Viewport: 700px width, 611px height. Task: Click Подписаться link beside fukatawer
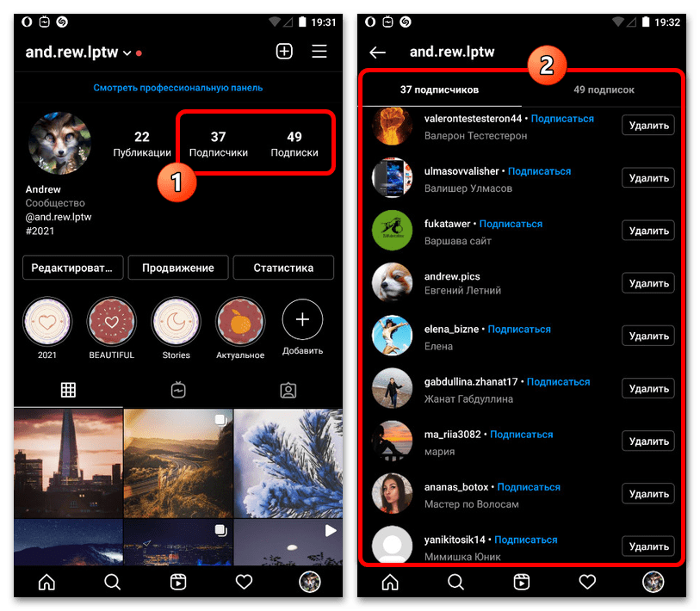(x=511, y=224)
